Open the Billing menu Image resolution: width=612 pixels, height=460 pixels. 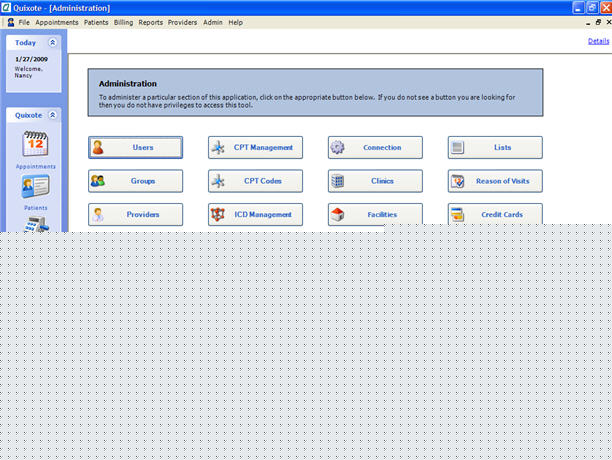click(x=123, y=23)
